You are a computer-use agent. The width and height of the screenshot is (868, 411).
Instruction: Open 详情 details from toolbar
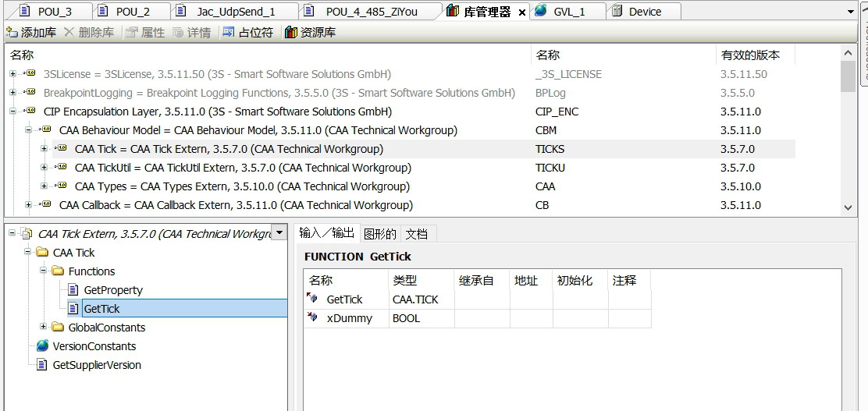[191, 33]
